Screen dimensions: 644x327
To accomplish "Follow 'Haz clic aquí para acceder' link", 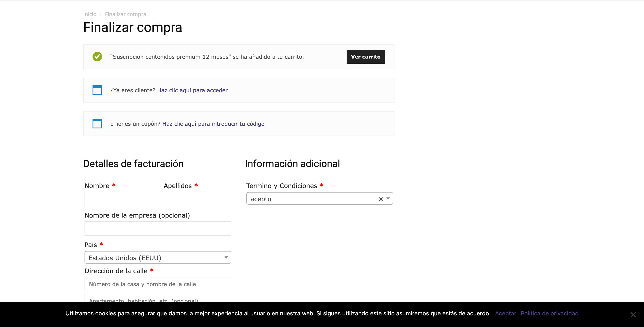I will 192,90.
